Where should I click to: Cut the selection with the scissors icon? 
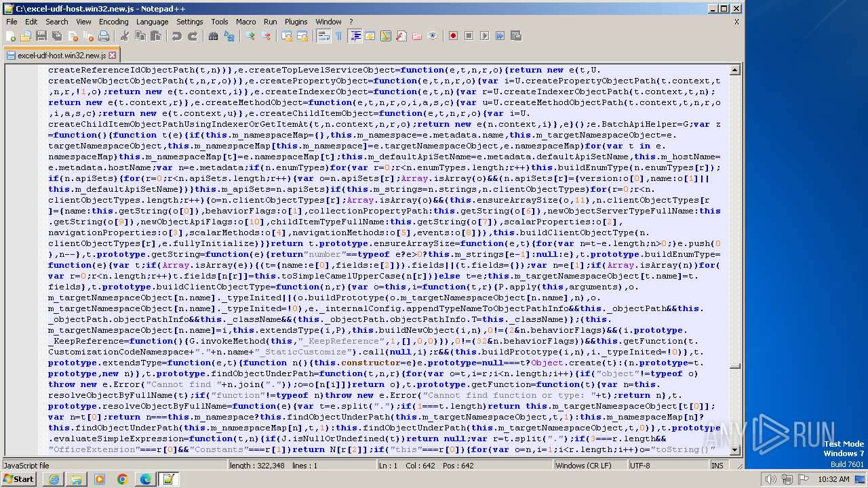click(124, 36)
